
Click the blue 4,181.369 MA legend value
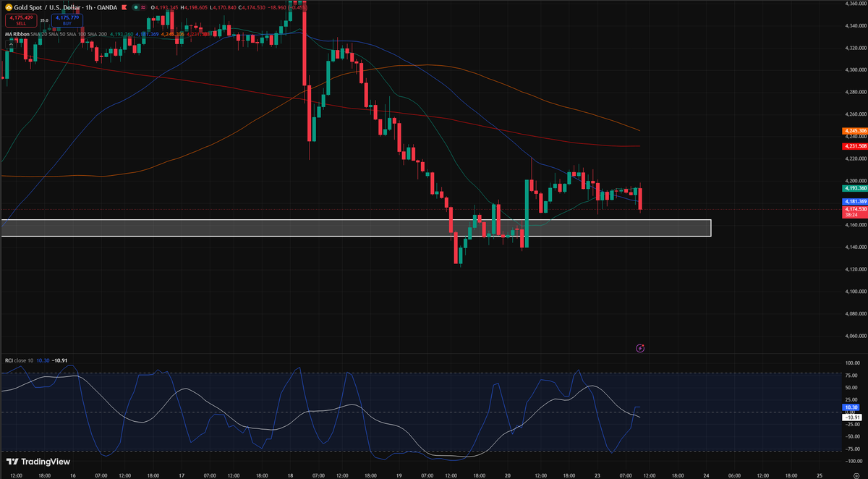(x=147, y=34)
